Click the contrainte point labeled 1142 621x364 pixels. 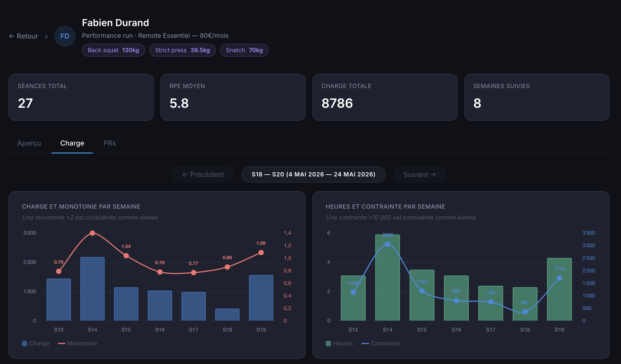click(353, 292)
